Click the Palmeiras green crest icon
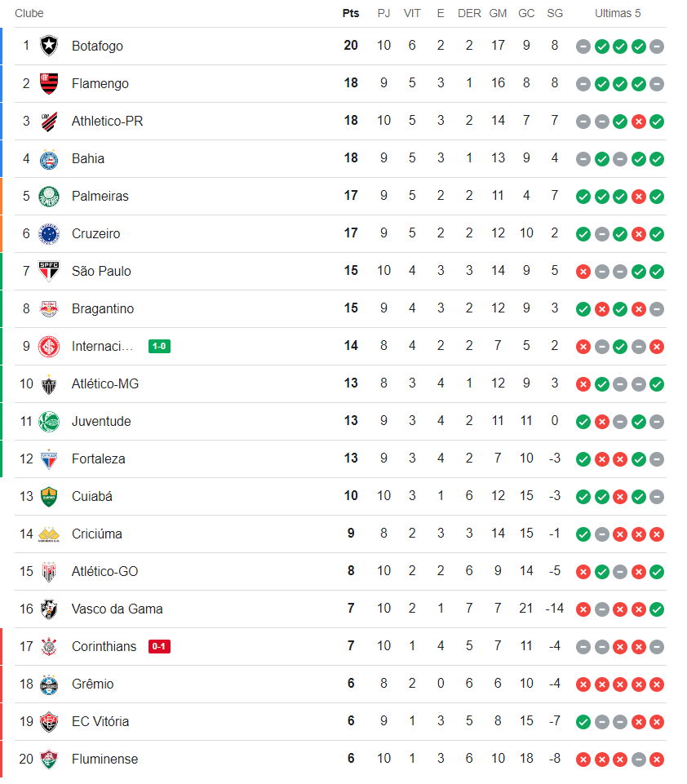The image size is (687, 784). (49, 196)
